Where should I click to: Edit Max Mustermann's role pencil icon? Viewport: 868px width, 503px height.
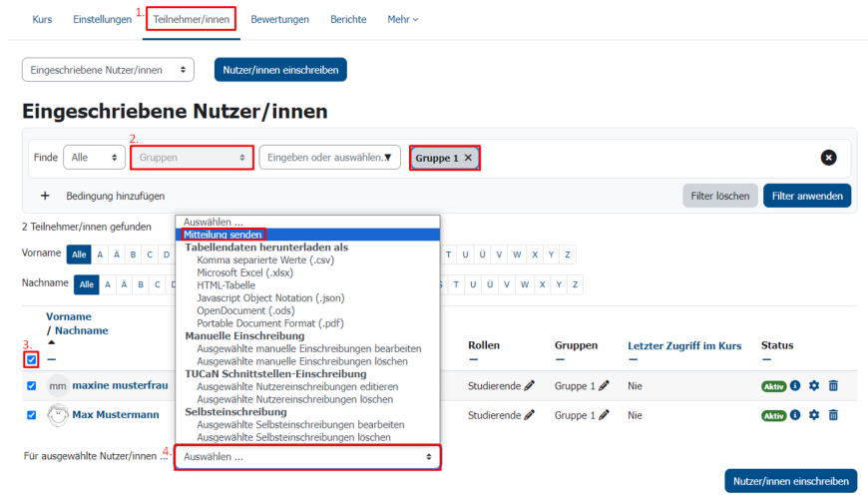pyautogui.click(x=530, y=415)
